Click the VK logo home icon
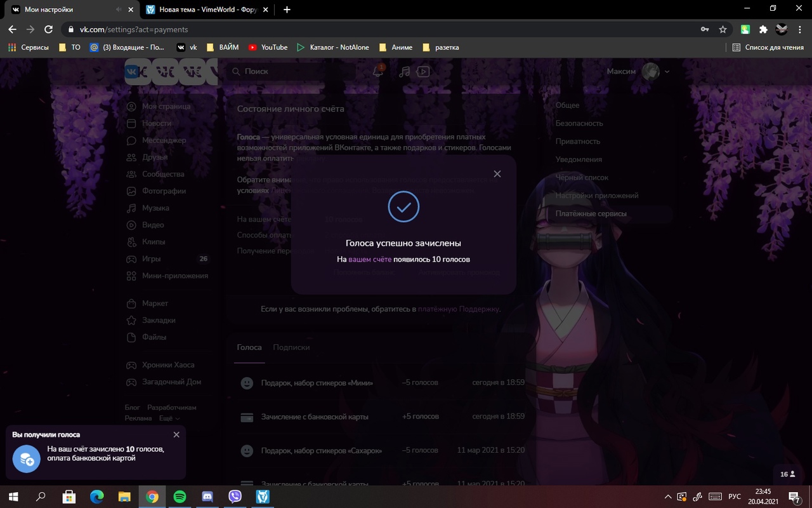Viewport: 812px width, 508px height. [x=133, y=72]
